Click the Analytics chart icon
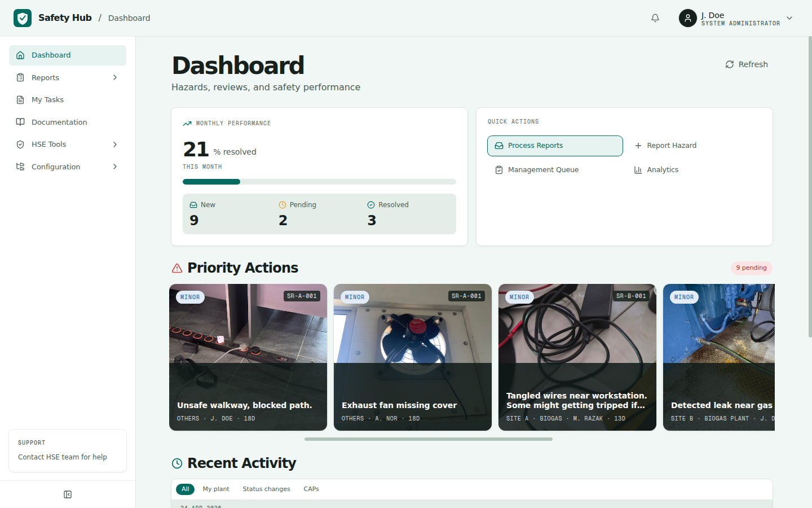This screenshot has height=508, width=812. tap(638, 170)
